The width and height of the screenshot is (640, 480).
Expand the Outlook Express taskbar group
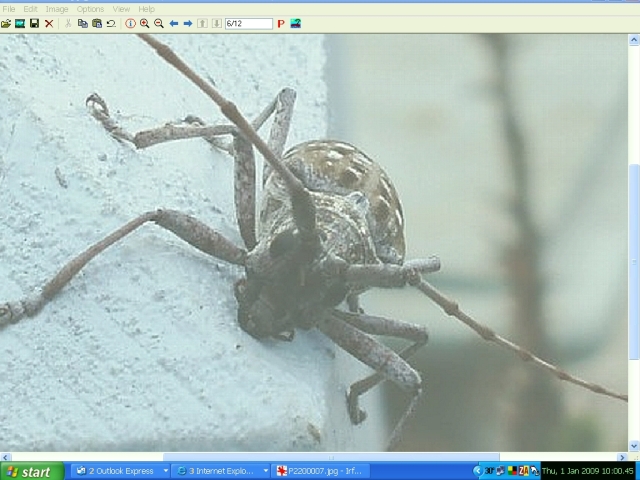coord(165,471)
